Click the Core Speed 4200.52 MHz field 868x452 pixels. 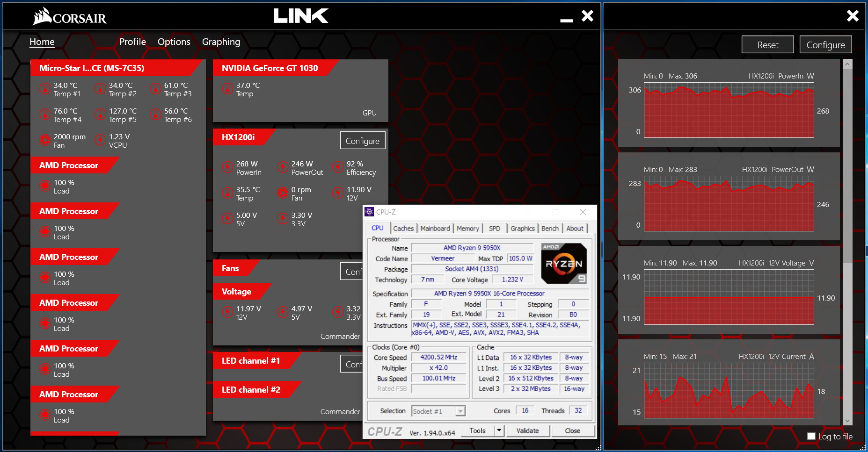coord(439,357)
